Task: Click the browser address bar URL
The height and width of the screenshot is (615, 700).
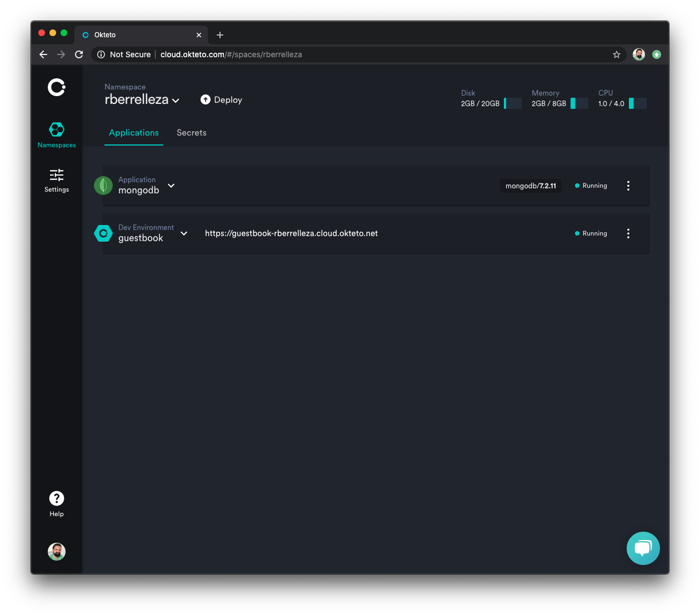Action: point(231,54)
